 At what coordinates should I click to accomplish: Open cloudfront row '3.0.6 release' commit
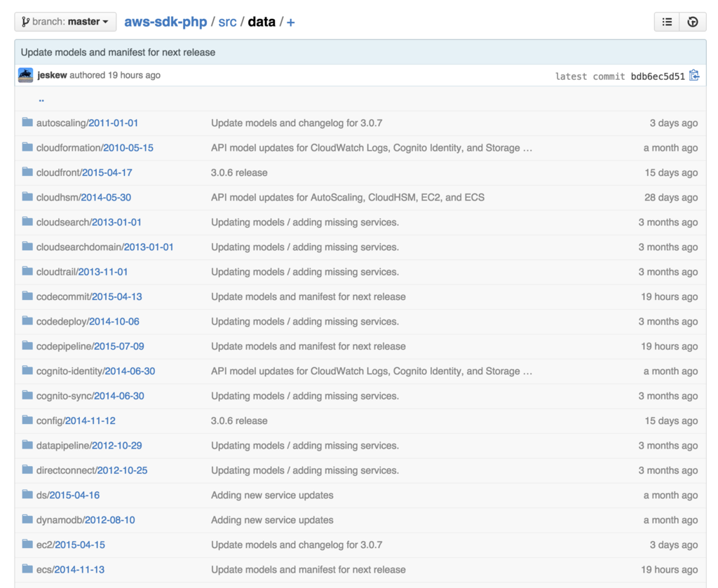[x=239, y=172]
